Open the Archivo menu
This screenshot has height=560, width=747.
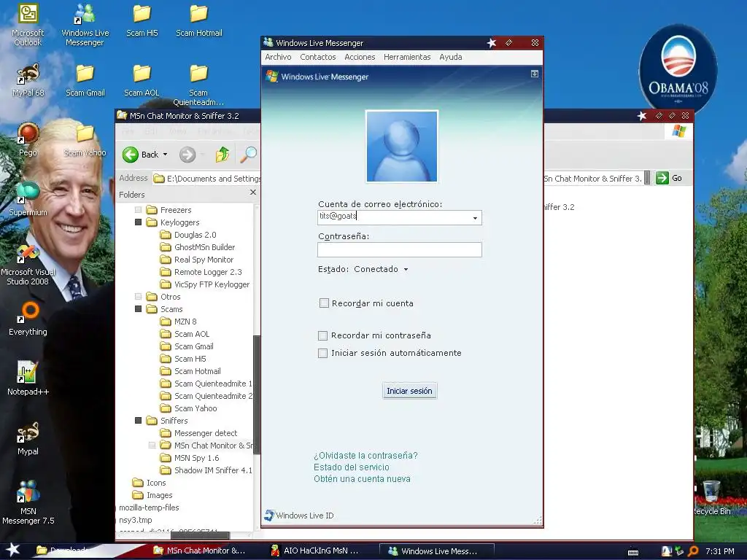(278, 57)
